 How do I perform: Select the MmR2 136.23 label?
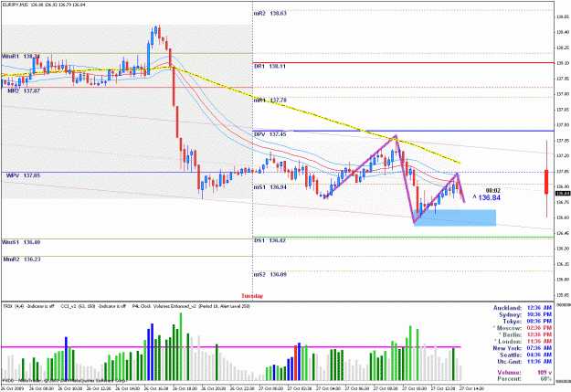pos(22,260)
